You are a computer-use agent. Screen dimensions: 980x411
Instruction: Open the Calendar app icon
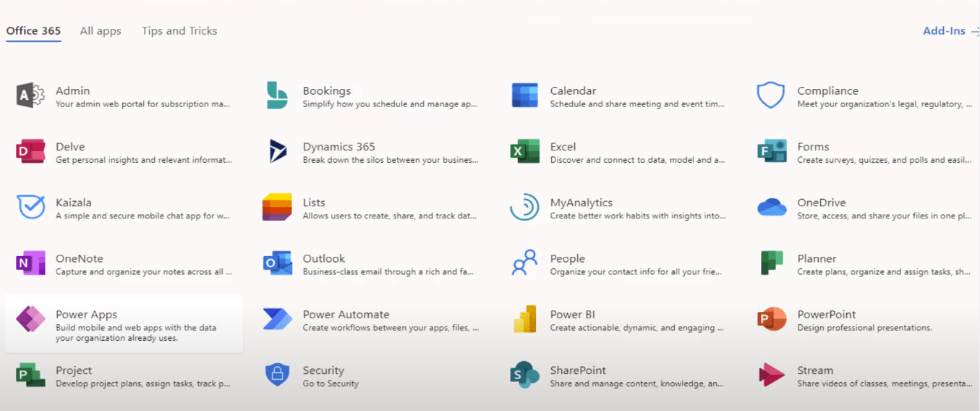tap(525, 96)
